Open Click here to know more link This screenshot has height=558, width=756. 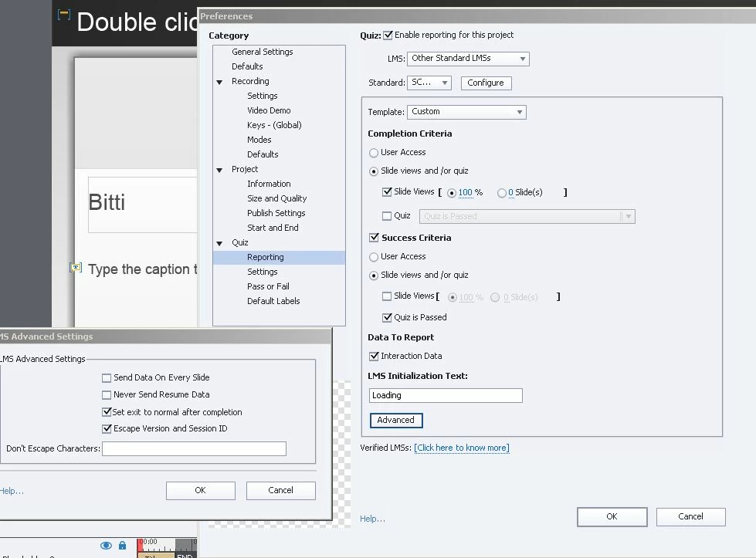[462, 448]
